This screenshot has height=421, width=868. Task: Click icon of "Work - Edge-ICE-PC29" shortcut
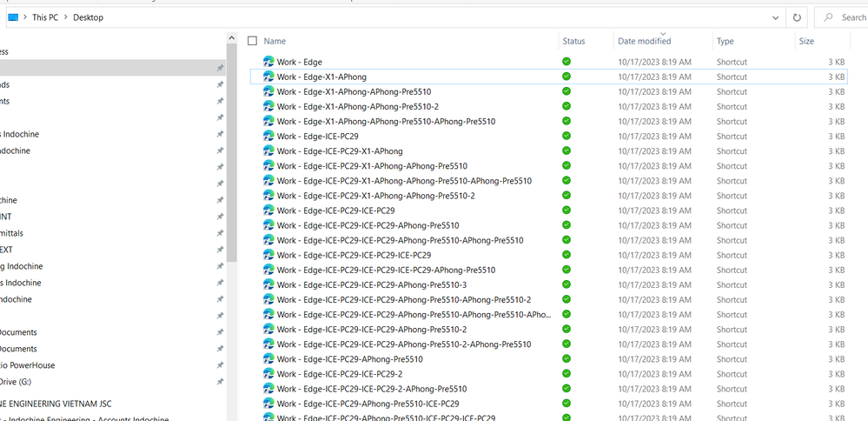tap(269, 136)
